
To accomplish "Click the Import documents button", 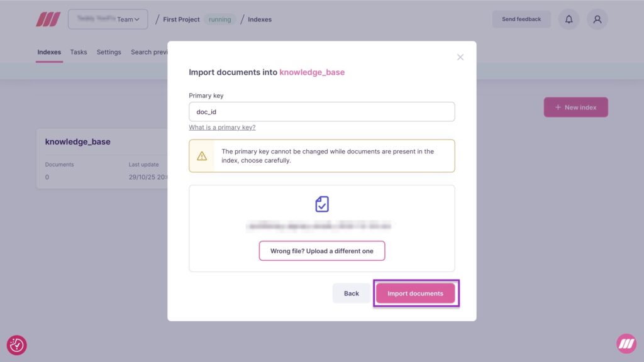I will pyautogui.click(x=416, y=293).
